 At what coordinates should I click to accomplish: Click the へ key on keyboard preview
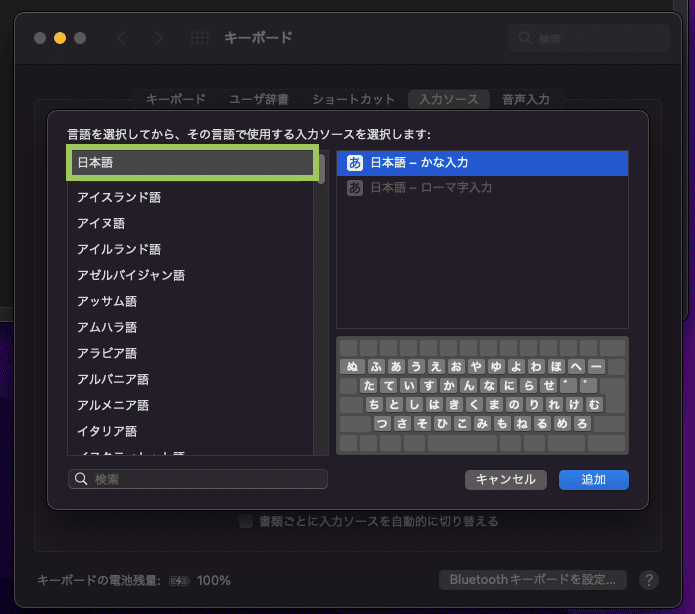[576, 367]
